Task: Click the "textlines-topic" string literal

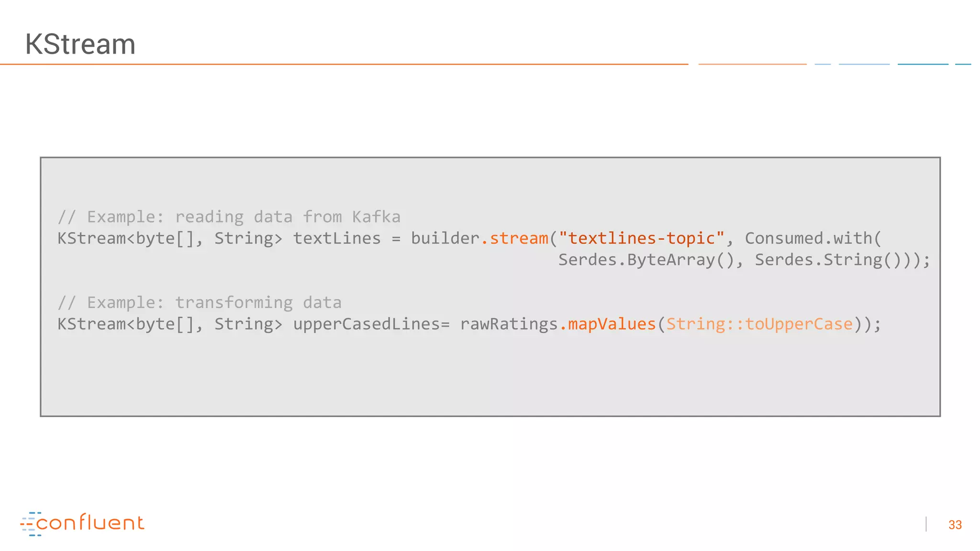Action: pos(642,238)
